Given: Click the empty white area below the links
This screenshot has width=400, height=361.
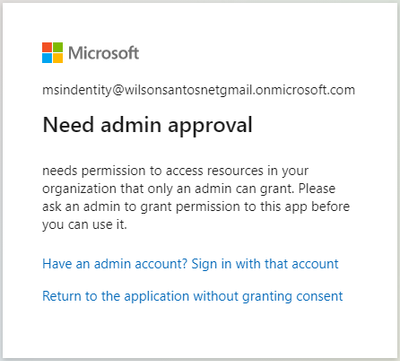Looking at the screenshot, I should (x=200, y=330).
